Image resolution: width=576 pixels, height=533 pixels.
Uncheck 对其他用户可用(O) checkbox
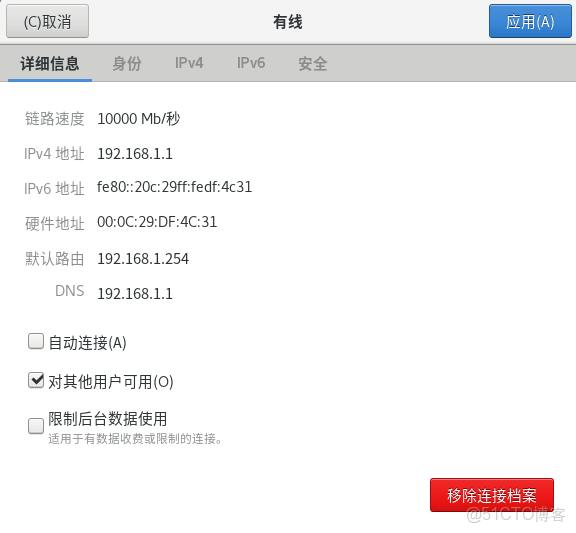tap(36, 381)
